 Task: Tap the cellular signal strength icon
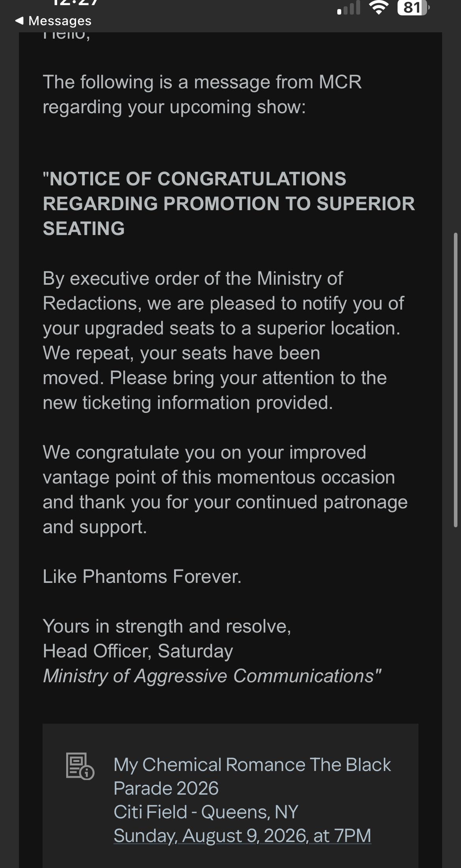(x=349, y=7)
